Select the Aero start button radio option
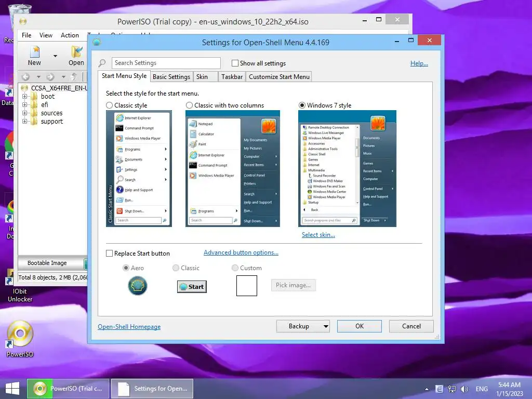The width and height of the screenshot is (532, 399). pos(126,268)
